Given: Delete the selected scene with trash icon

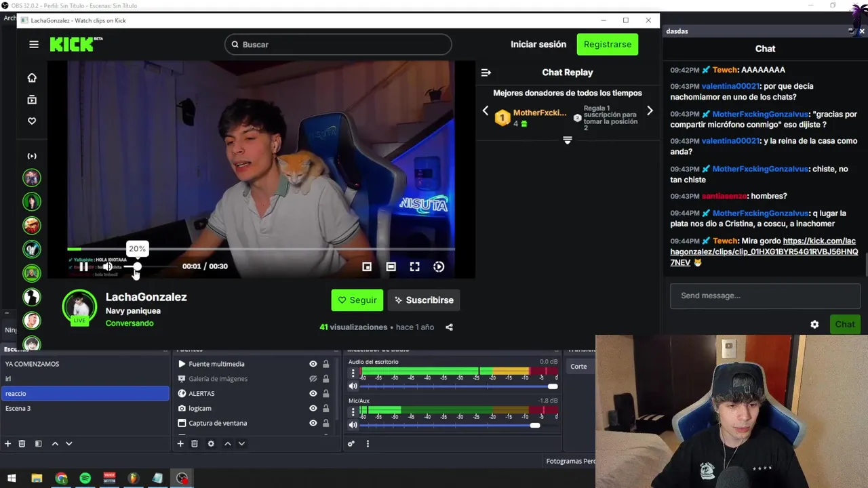Looking at the screenshot, I should click(22, 444).
